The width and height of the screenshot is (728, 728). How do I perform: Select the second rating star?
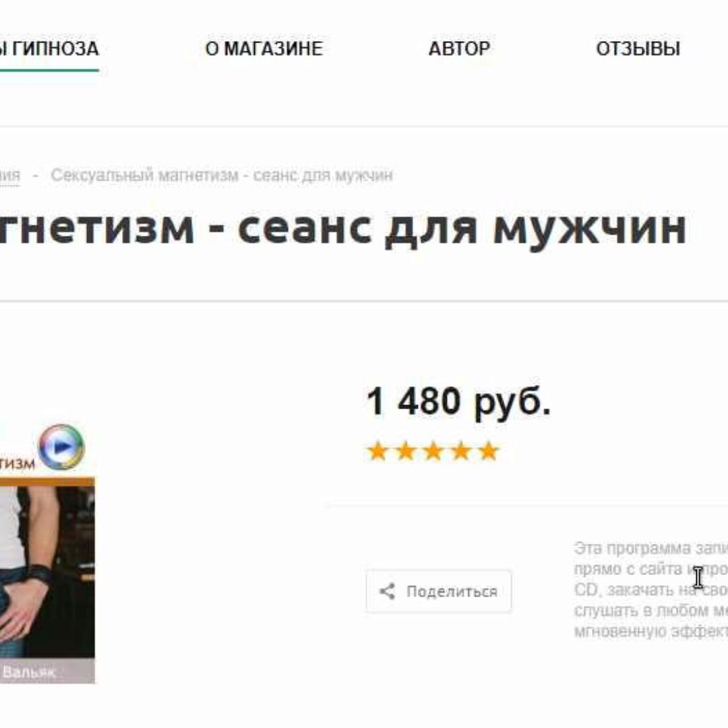coord(406,451)
